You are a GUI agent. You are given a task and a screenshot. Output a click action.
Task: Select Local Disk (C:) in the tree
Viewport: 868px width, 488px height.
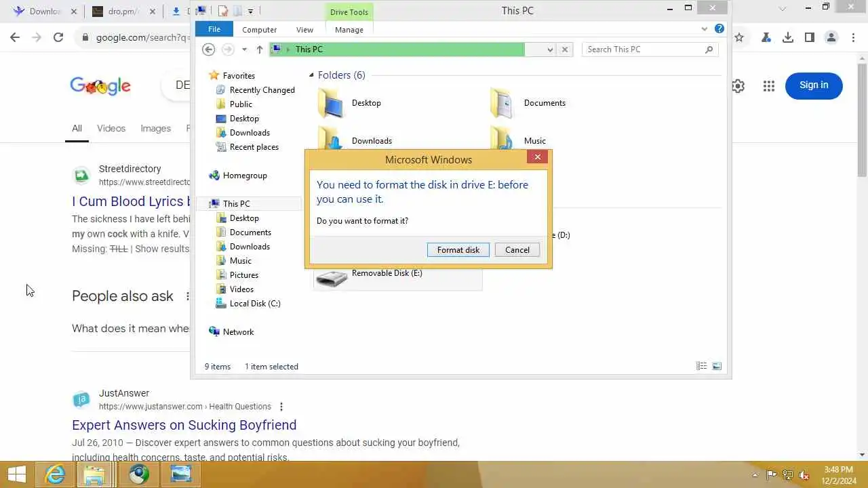pyautogui.click(x=255, y=304)
